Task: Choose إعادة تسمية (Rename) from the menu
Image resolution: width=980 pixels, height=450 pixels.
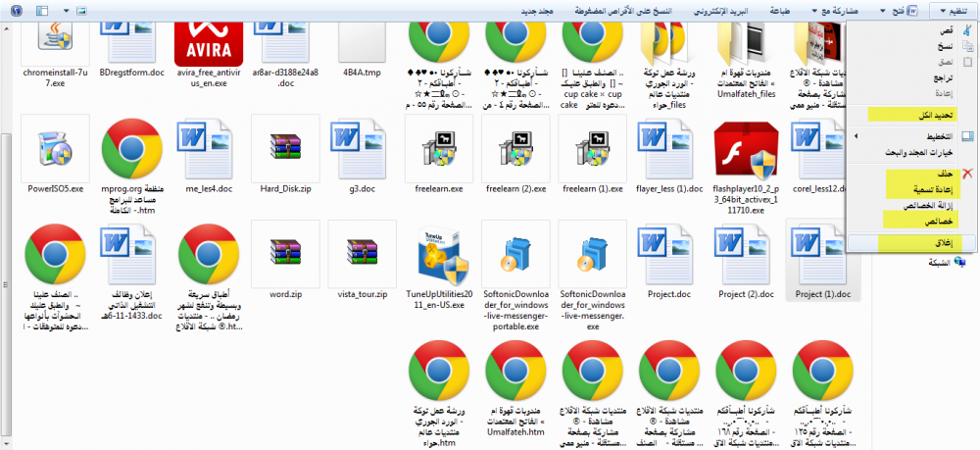Action: click(x=916, y=188)
